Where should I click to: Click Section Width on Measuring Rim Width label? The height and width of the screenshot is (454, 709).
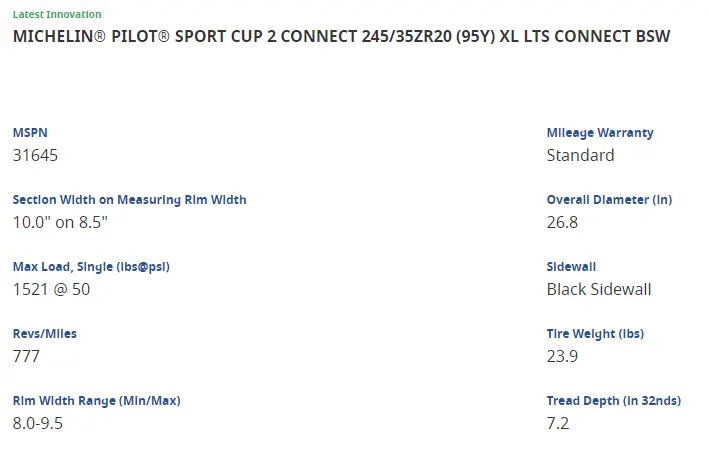click(x=129, y=200)
